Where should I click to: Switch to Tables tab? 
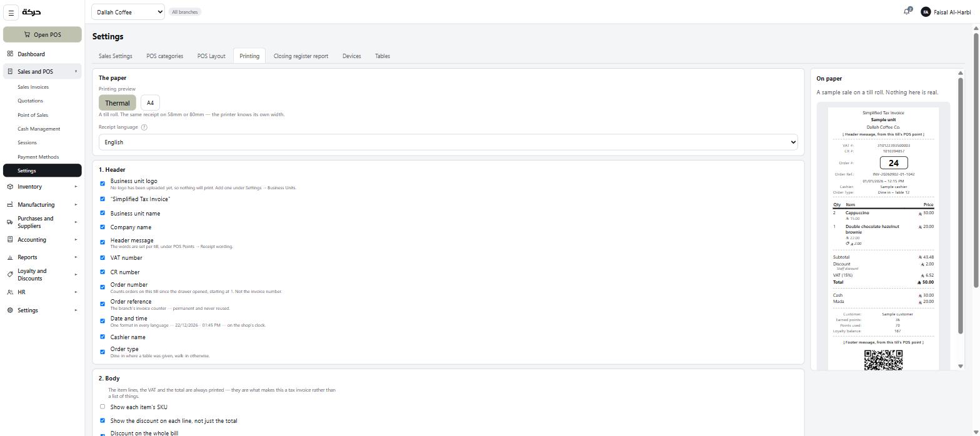pos(382,56)
